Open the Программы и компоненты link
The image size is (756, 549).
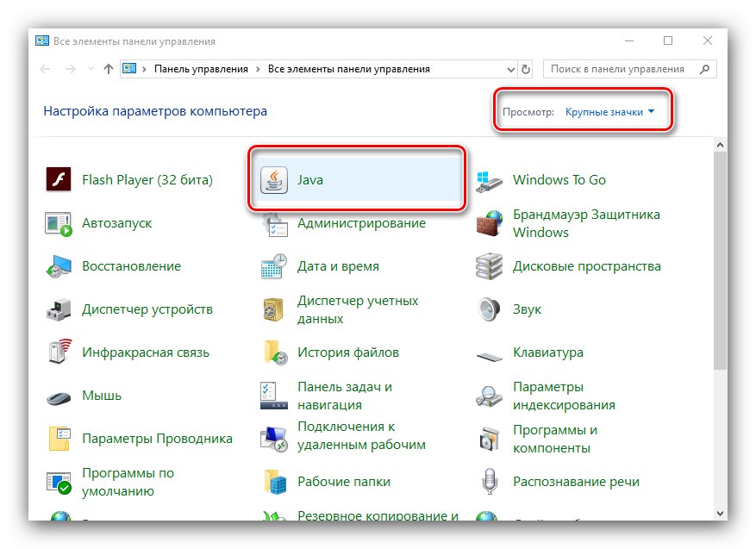click(x=555, y=439)
